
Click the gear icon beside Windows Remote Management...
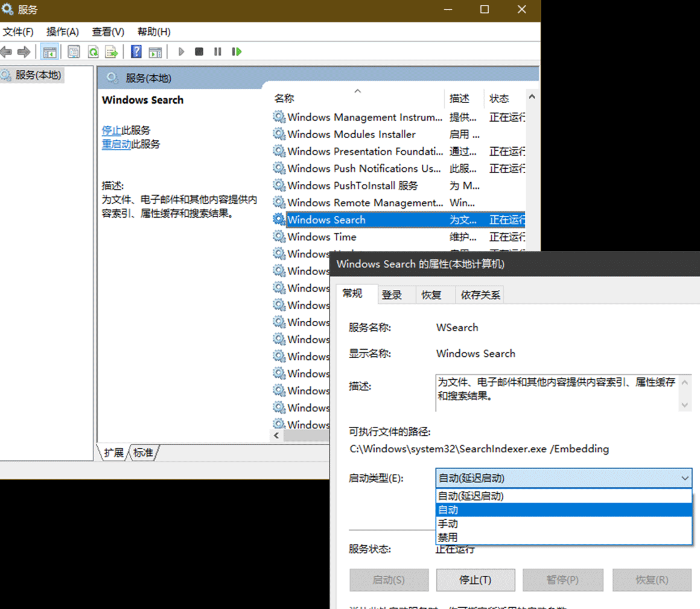tap(279, 203)
